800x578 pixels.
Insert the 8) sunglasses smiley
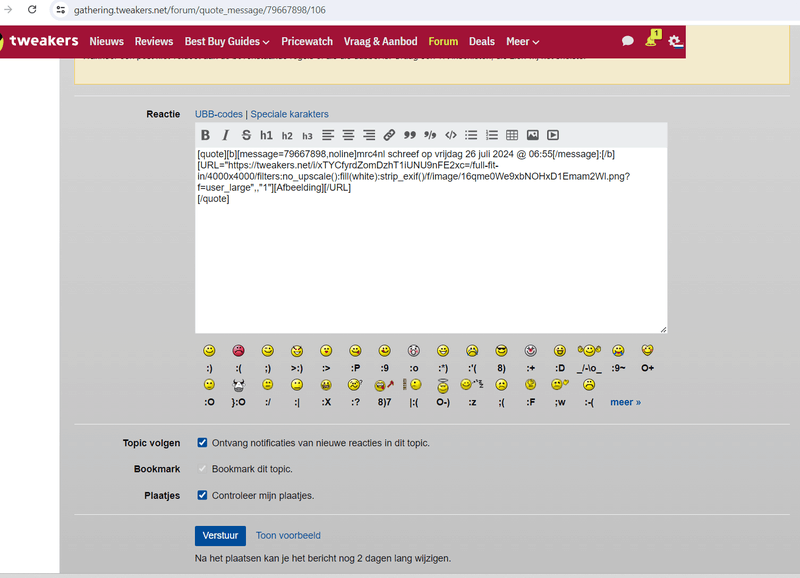[502, 351]
